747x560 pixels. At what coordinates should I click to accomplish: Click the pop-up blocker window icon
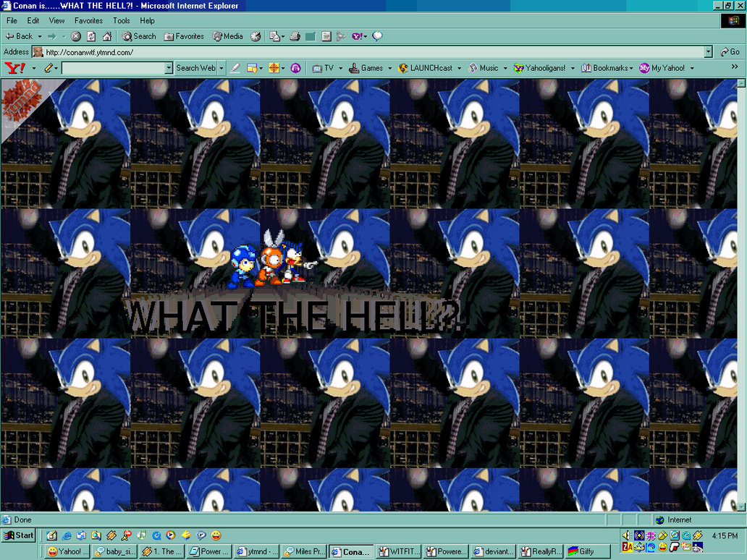click(252, 68)
